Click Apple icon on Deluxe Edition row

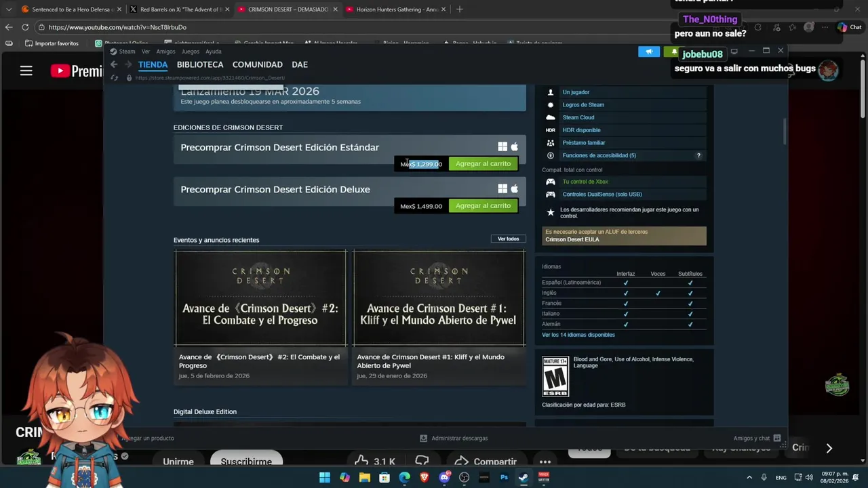(514, 189)
